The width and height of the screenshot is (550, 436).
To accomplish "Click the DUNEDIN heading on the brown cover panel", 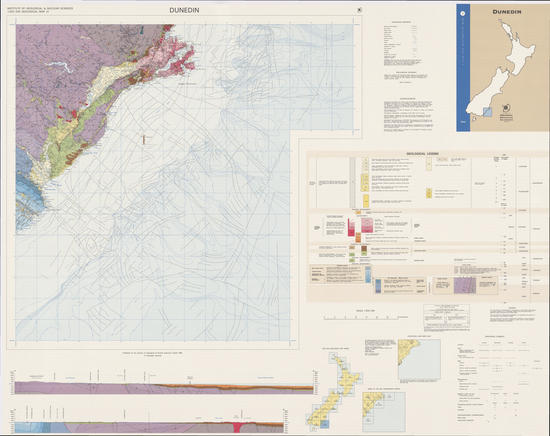I will click(507, 12).
